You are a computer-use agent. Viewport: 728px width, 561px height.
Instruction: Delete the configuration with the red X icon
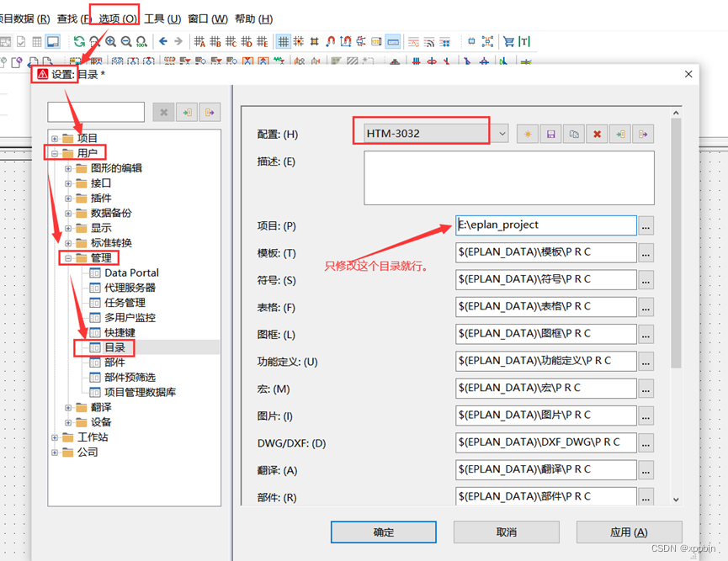pyautogui.click(x=597, y=134)
